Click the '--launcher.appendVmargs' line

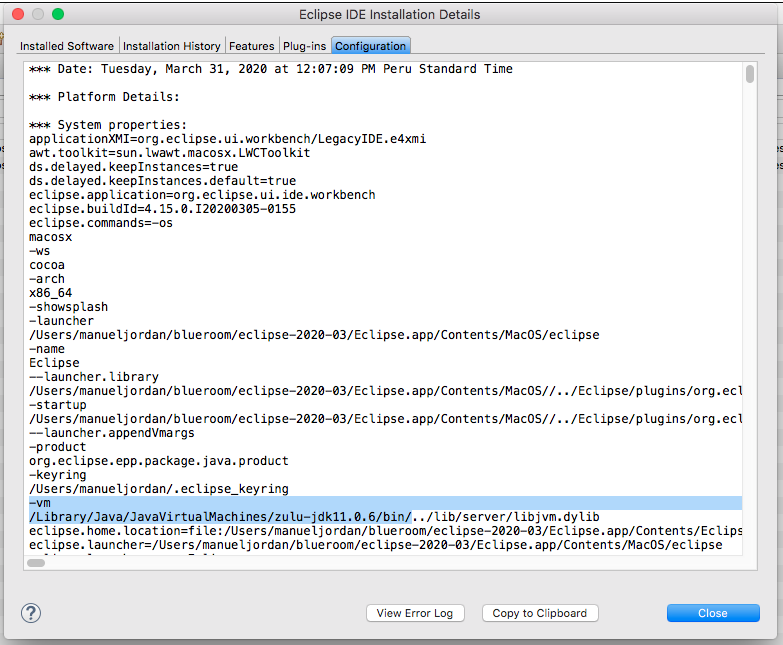point(111,432)
